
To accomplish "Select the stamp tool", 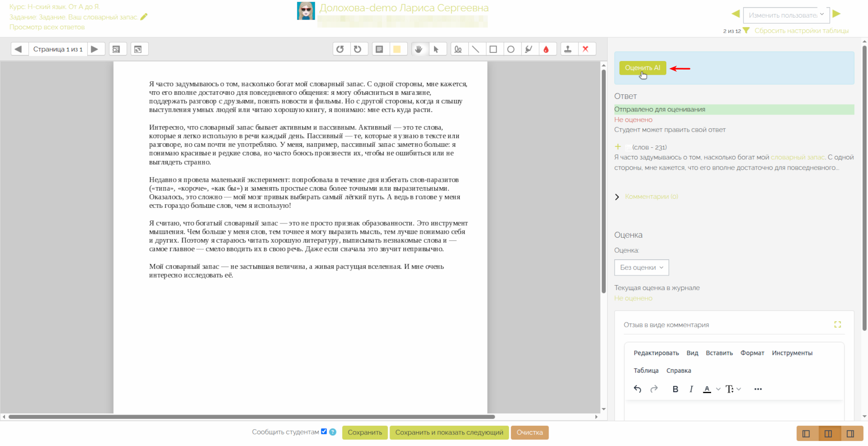I will pyautogui.click(x=568, y=49).
